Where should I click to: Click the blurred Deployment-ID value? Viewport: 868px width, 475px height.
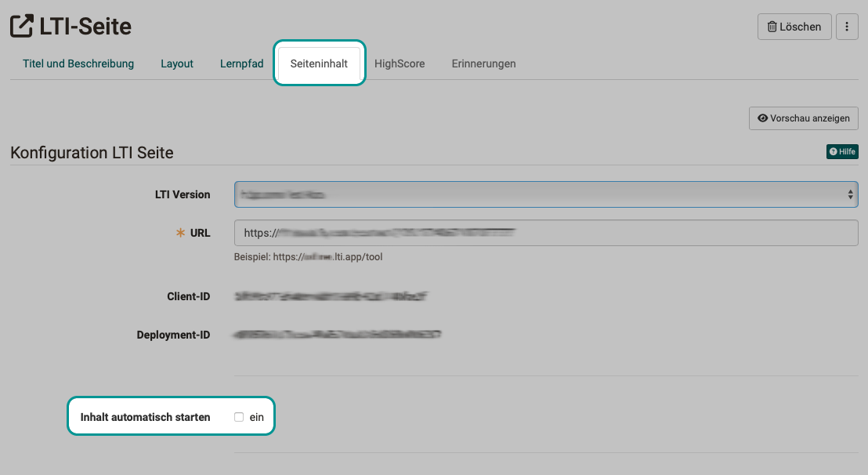(x=337, y=335)
